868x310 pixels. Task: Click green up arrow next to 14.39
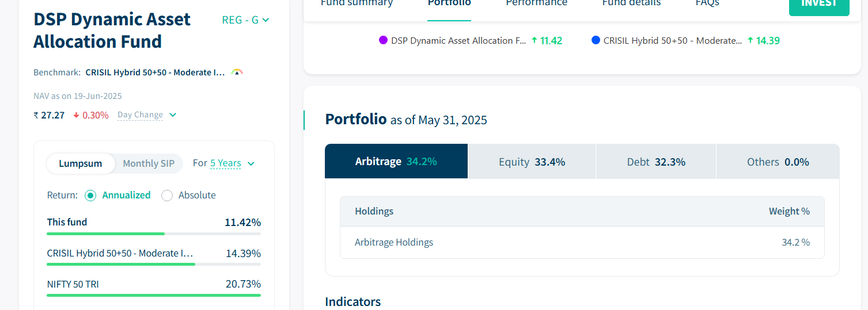(x=750, y=40)
